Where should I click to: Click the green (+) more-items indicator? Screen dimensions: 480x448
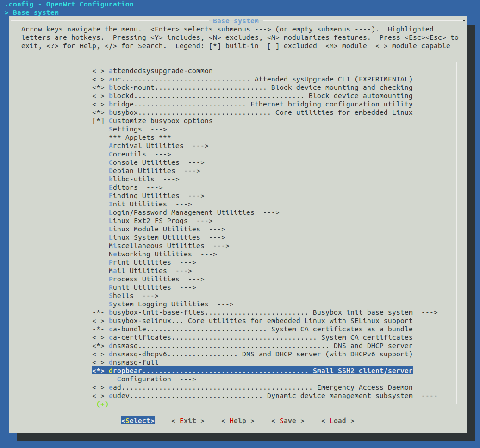click(102, 404)
